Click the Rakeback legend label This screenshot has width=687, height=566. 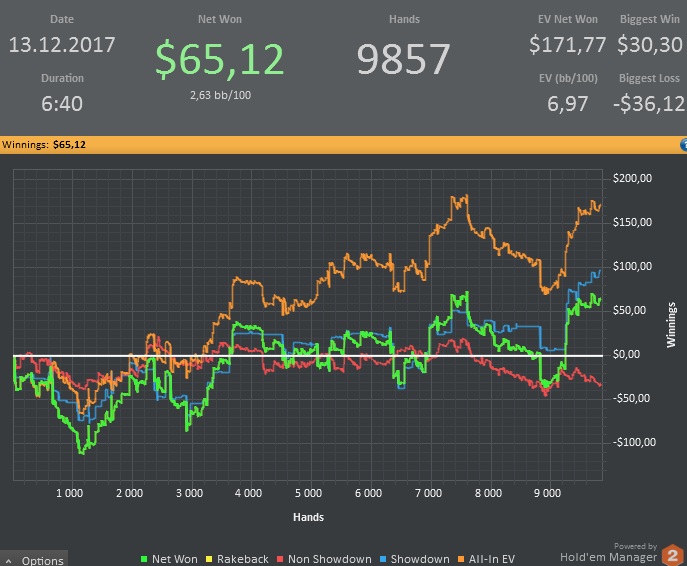click(x=242, y=559)
